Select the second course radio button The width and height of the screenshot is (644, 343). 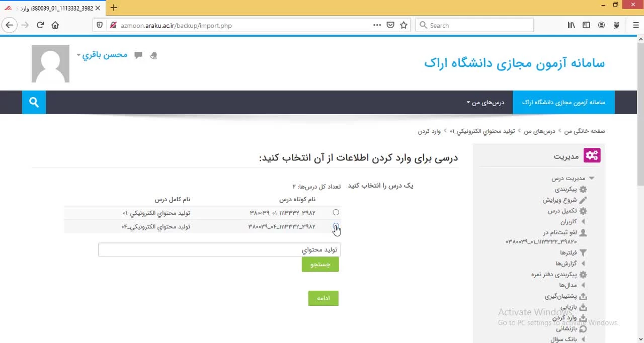[336, 226]
